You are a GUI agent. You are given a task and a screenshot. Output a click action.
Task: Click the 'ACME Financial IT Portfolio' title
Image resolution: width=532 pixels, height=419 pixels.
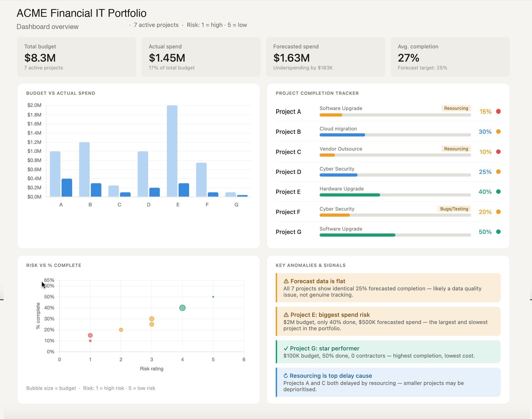coord(81,13)
